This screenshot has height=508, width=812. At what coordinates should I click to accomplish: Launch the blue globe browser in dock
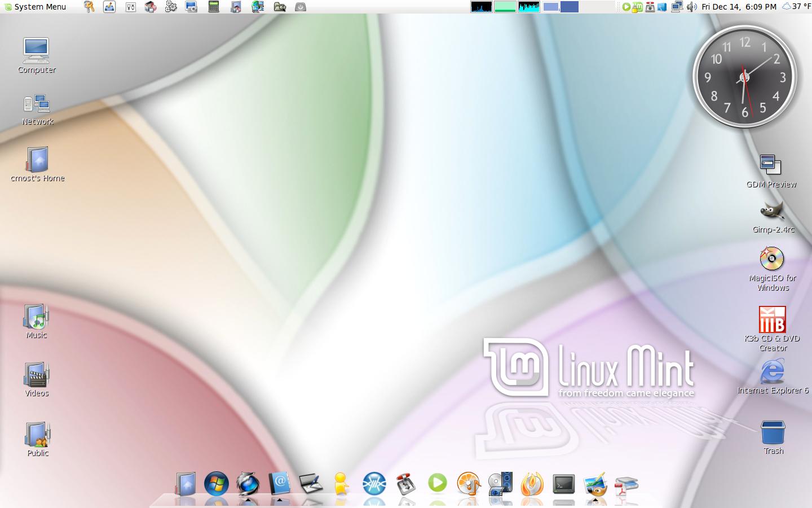[x=248, y=484]
